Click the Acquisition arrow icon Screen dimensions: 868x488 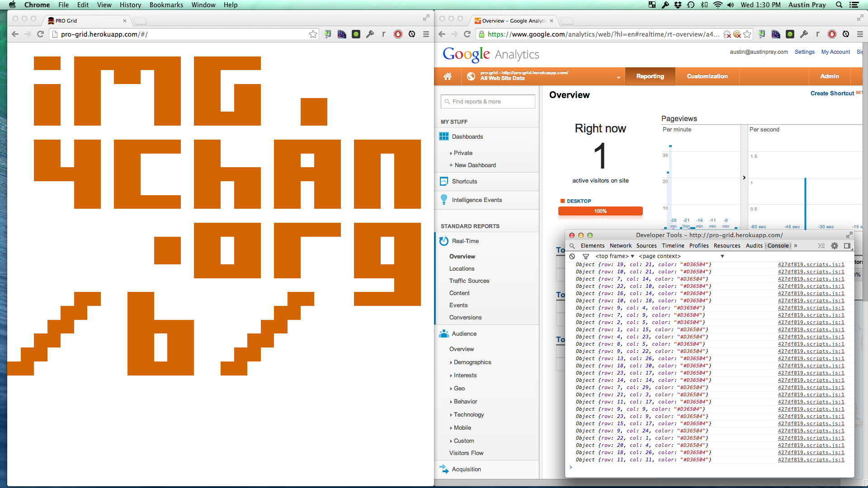click(444, 469)
